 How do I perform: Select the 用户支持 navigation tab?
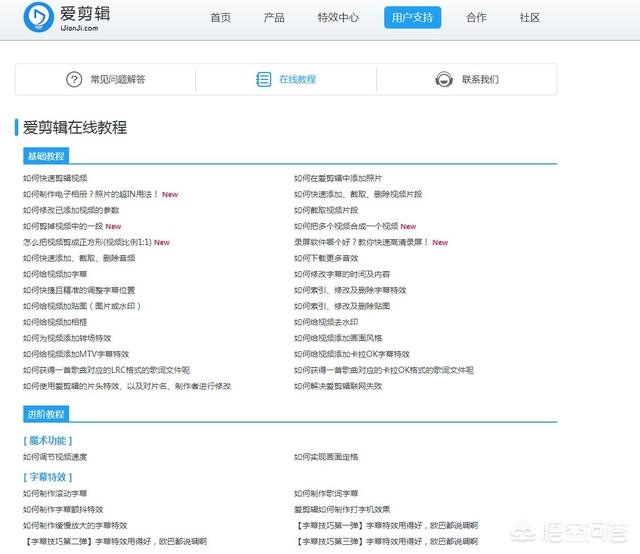coord(412,18)
